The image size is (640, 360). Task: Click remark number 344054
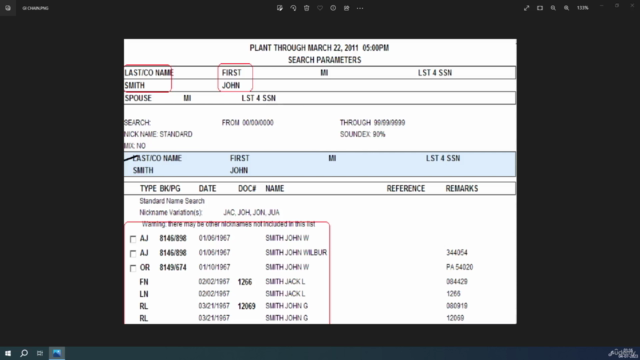(457, 253)
